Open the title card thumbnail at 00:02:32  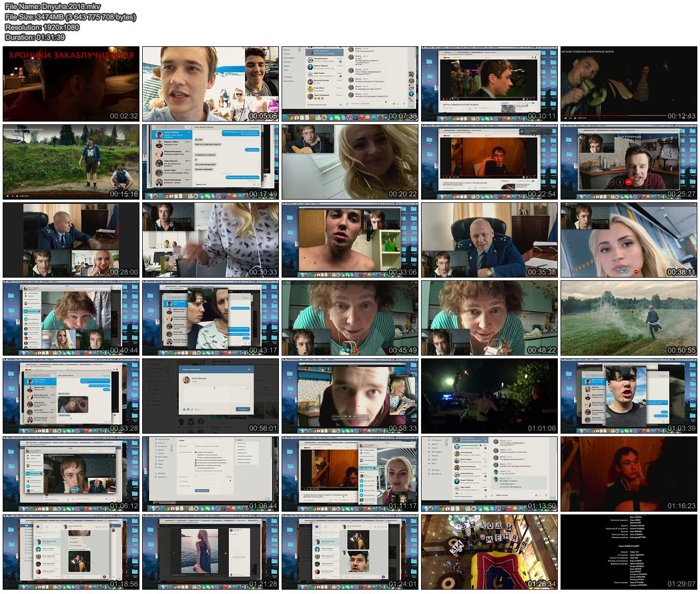[x=71, y=83]
